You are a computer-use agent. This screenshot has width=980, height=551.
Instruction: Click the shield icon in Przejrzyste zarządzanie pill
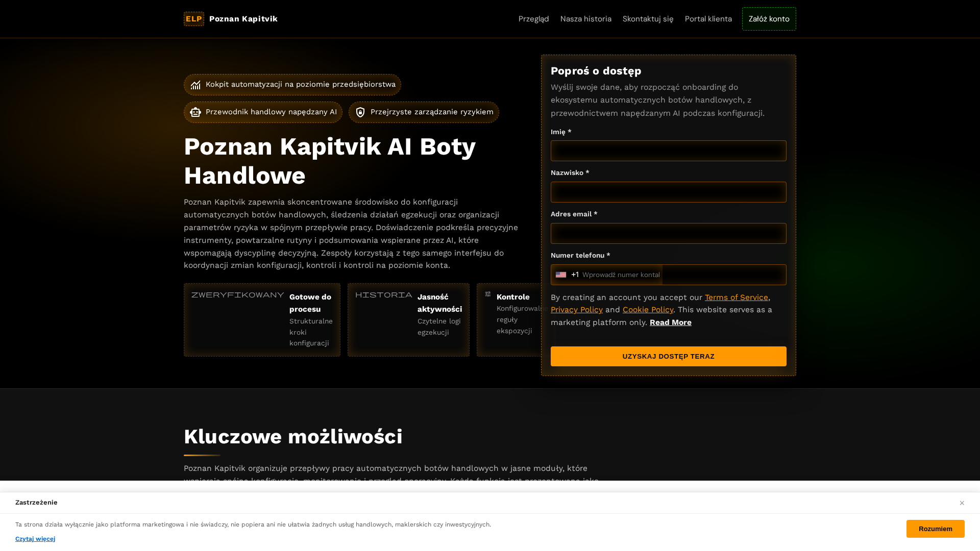(360, 112)
